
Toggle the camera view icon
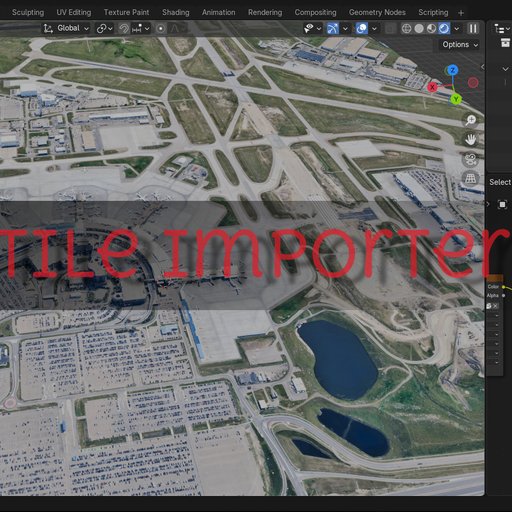(470, 159)
